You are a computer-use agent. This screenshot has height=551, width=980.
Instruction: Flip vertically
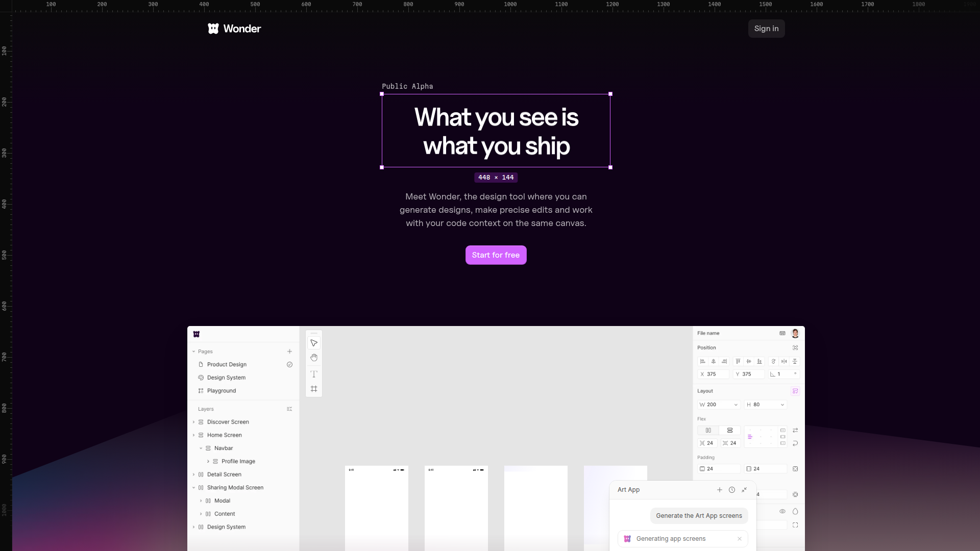click(x=795, y=361)
